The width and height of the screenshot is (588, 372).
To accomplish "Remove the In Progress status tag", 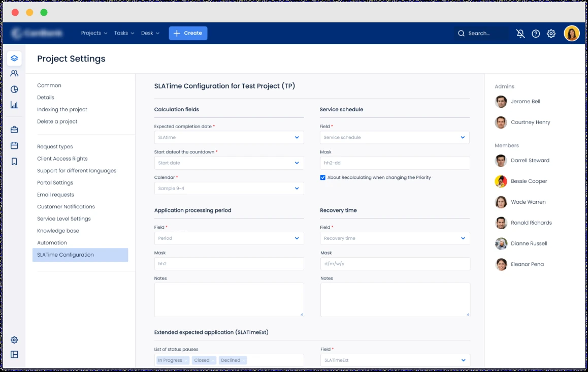I will [186, 360].
